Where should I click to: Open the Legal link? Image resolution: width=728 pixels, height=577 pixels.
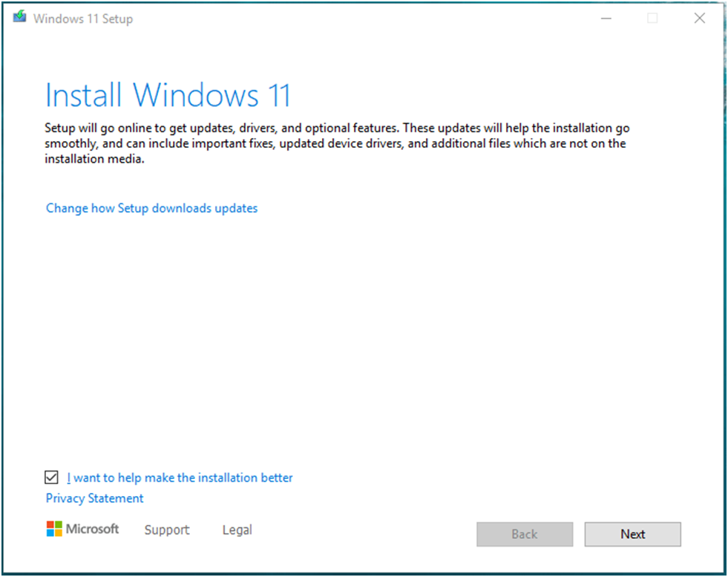237,529
